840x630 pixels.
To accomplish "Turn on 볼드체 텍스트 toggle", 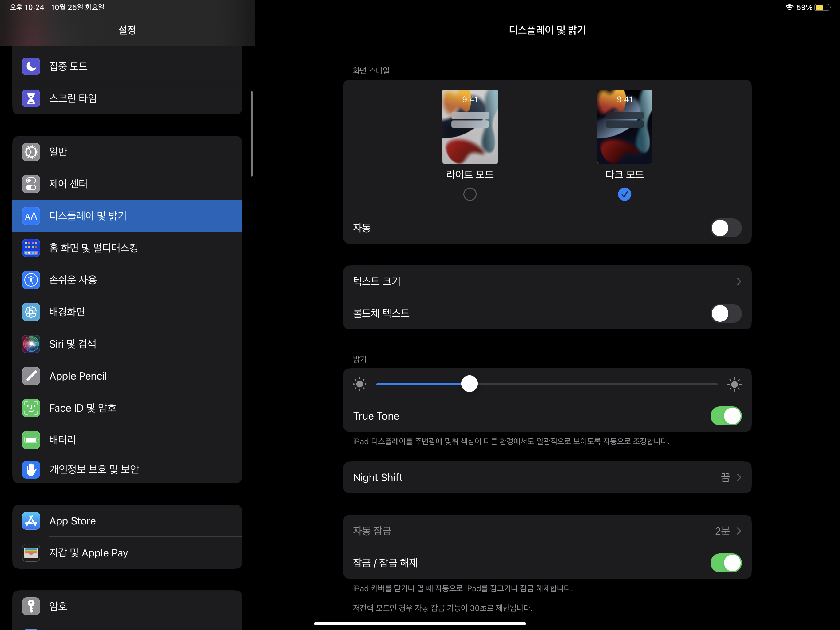I will (x=726, y=313).
